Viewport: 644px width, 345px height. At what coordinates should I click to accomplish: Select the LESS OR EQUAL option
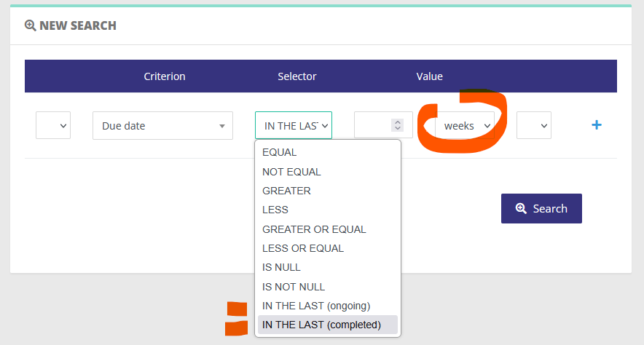(x=303, y=248)
